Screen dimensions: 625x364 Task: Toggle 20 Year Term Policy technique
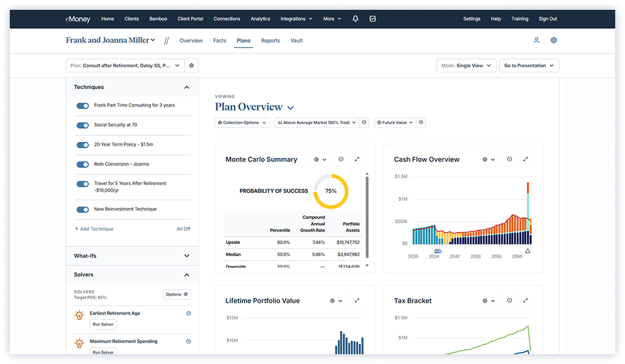point(82,144)
